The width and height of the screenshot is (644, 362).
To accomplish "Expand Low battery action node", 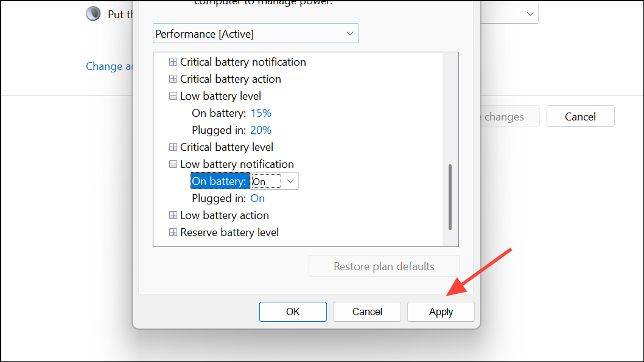I will tap(173, 215).
